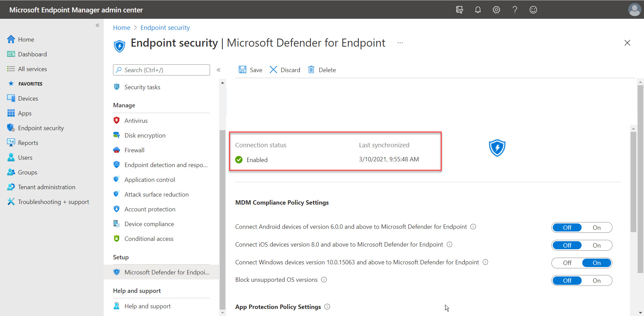
Task: Select Off for Block unsupported OS versions
Action: click(x=567, y=281)
